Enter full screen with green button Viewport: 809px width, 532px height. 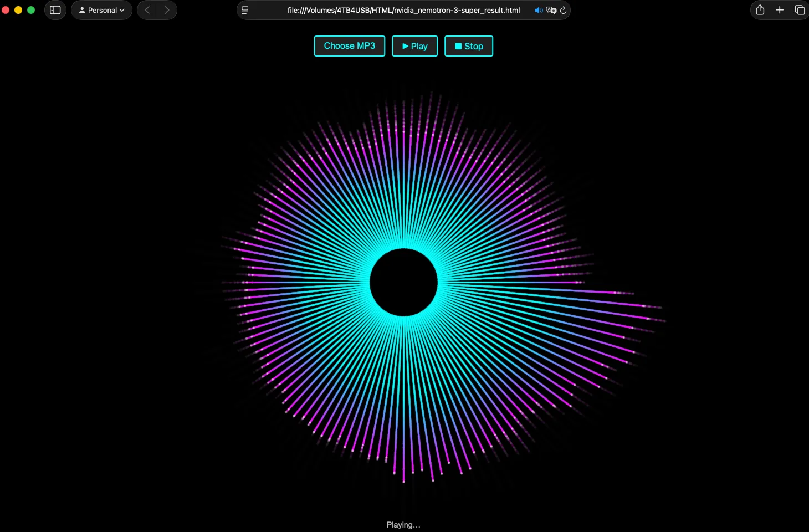[31, 10]
